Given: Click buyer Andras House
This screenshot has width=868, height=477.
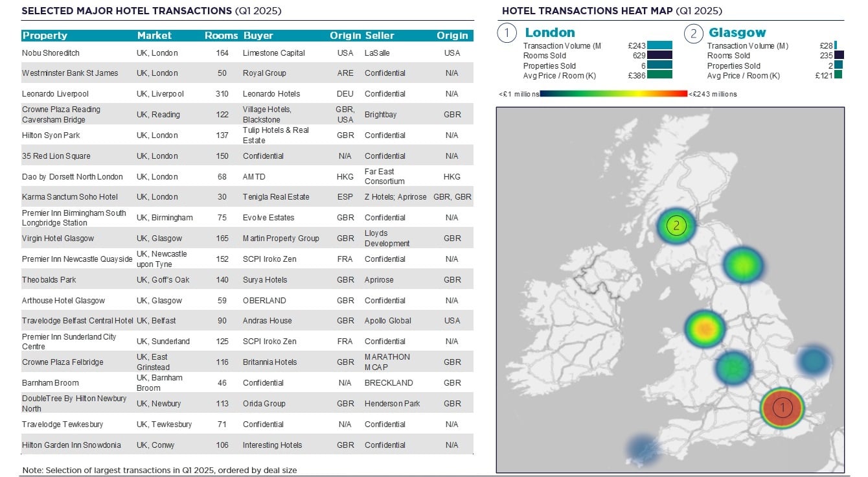Looking at the screenshot, I should click(268, 321).
